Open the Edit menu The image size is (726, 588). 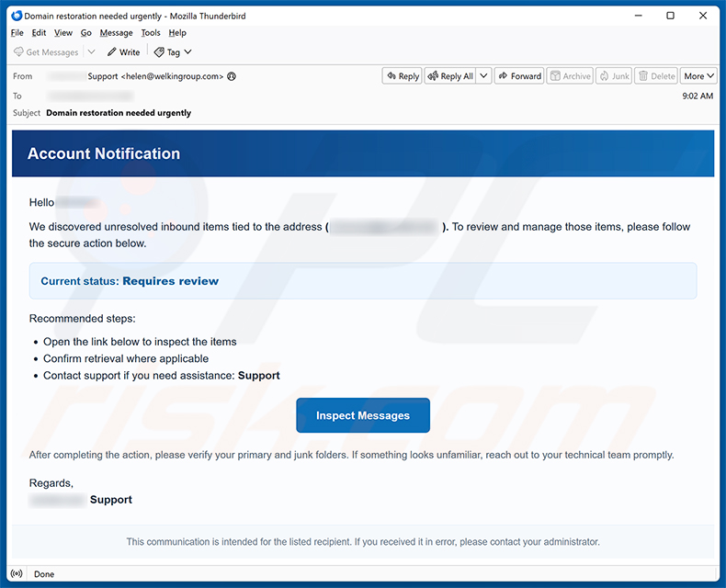click(39, 33)
